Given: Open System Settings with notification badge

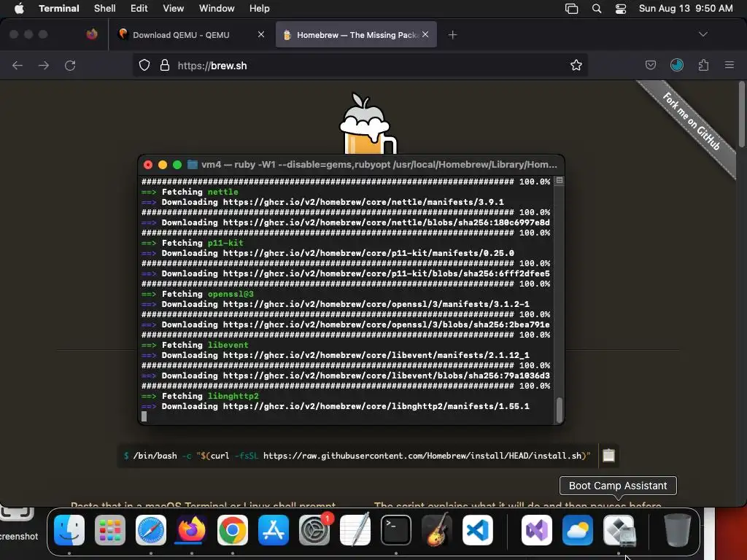Looking at the screenshot, I should [314, 530].
